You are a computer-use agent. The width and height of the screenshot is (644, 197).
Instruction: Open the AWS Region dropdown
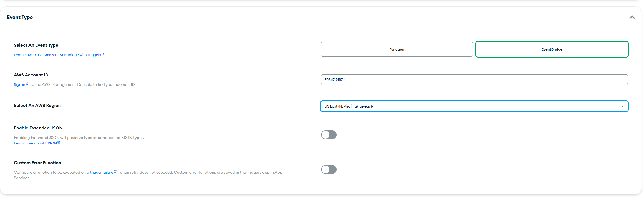tap(474, 106)
